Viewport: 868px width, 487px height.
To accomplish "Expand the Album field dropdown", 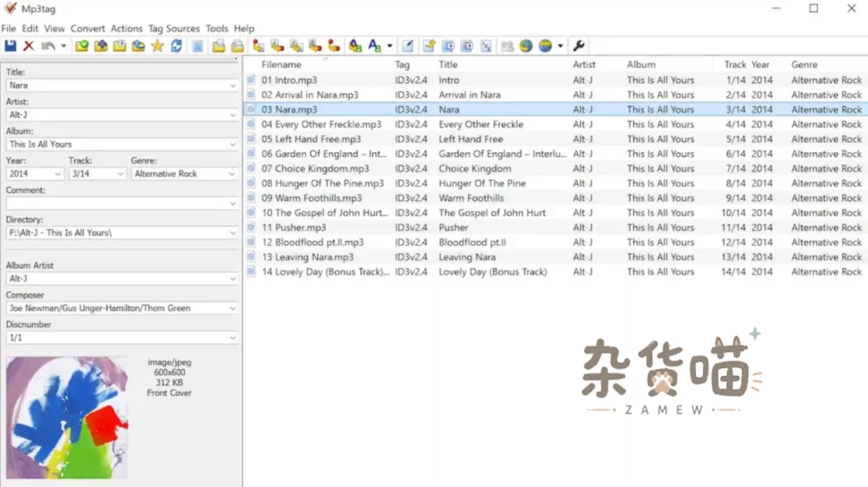I will 232,144.
